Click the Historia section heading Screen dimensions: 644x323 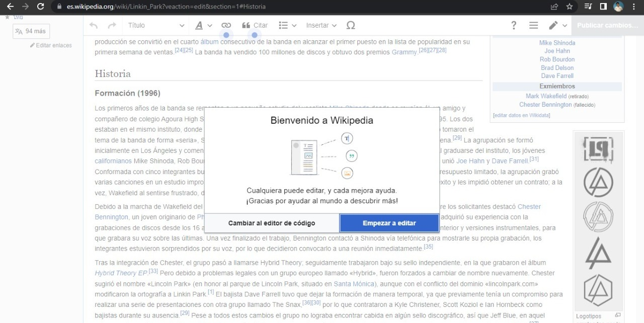(x=113, y=73)
